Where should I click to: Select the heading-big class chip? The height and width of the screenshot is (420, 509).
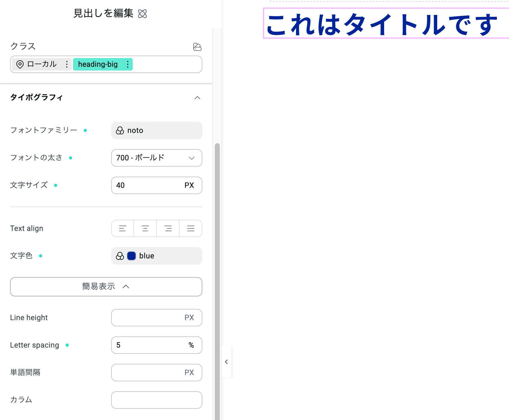tap(98, 64)
